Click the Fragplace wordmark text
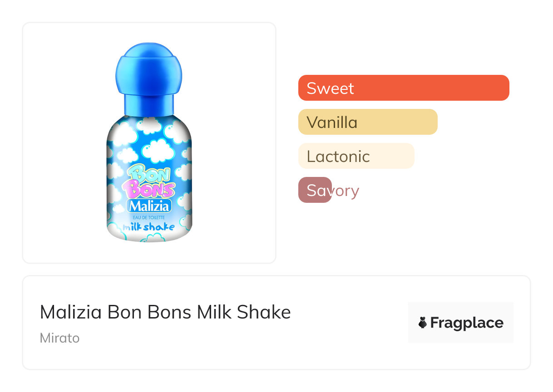Viewport: 553px width, 392px height. (467, 323)
